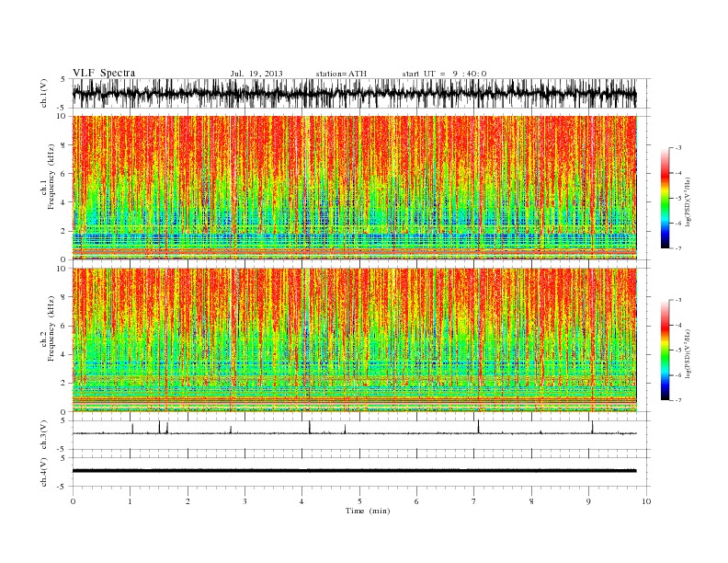Select the "ch.4(V)" axis label
The image size is (728, 563).
pyautogui.click(x=43, y=472)
